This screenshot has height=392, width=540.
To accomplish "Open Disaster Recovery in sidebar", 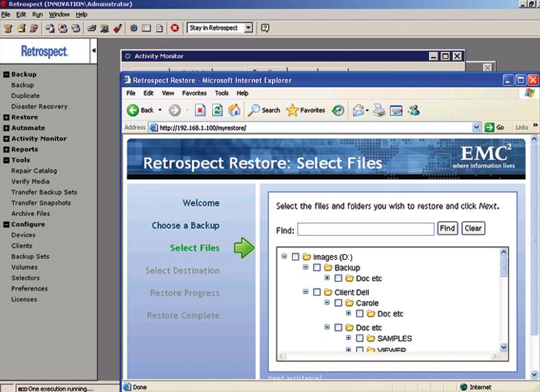I will click(x=39, y=106).
